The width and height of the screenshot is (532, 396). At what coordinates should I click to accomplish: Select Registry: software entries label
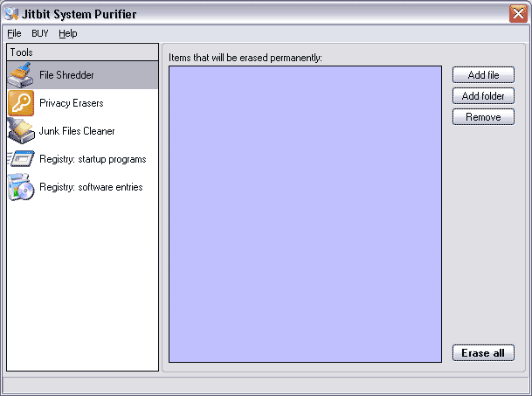[91, 187]
